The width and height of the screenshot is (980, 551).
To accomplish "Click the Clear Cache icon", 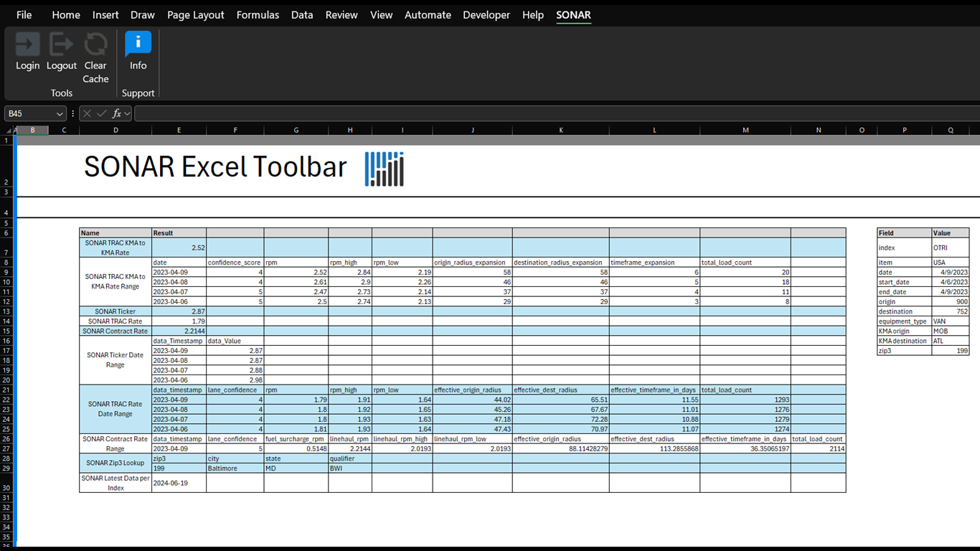I will click(95, 44).
